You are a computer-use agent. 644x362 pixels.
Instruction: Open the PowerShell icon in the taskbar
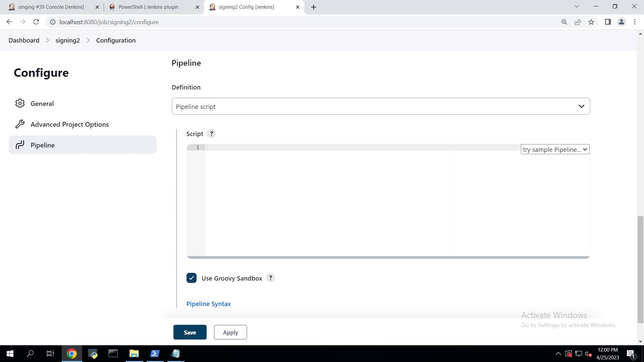(155, 354)
